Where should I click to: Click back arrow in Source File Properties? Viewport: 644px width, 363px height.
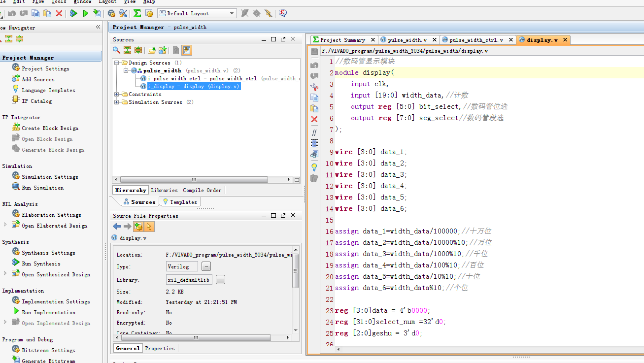[117, 227]
